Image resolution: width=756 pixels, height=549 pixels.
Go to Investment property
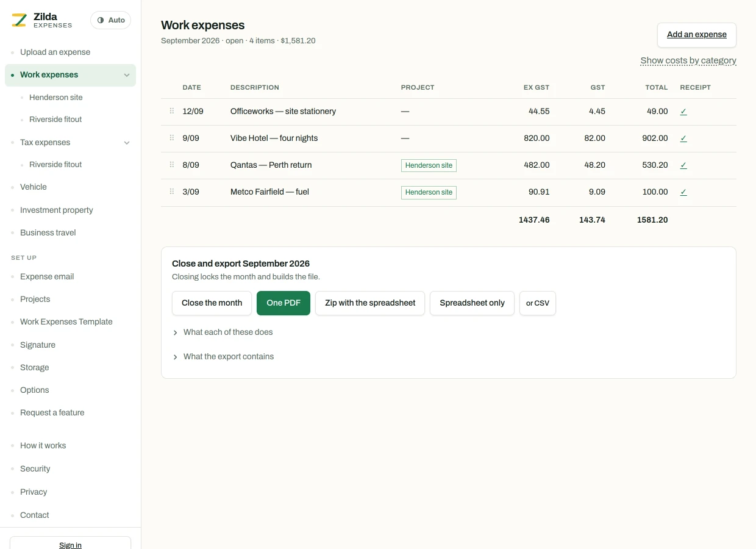pos(57,210)
